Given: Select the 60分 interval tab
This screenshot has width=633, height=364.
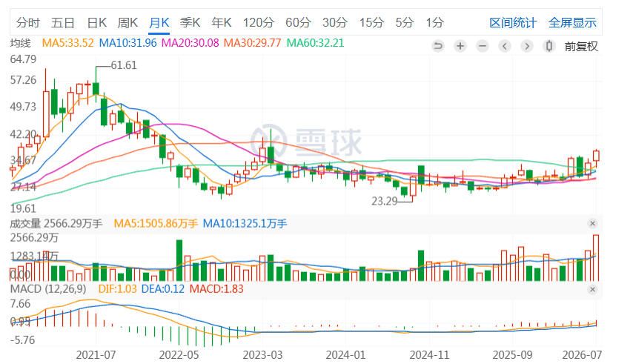Looking at the screenshot, I should [298, 22].
